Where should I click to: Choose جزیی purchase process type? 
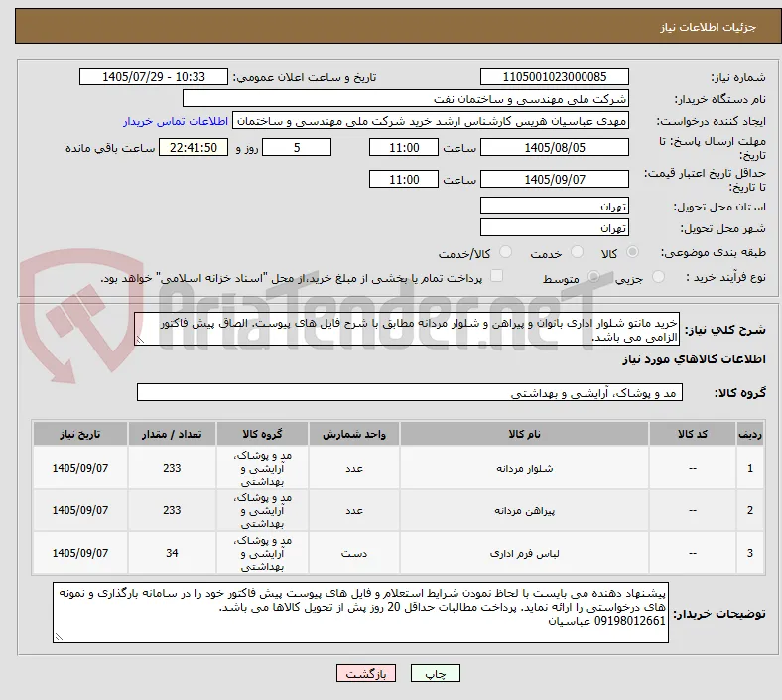(658, 277)
